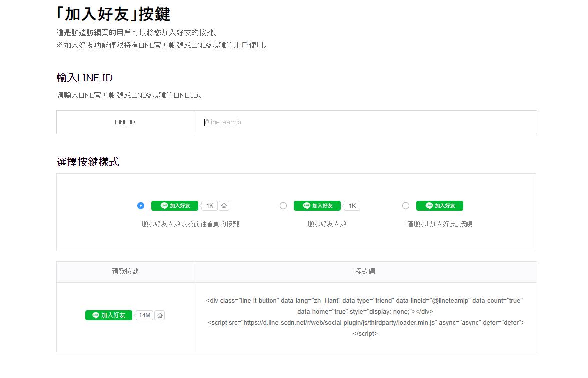Click the LINE icon on the second style's green button

click(x=306, y=205)
